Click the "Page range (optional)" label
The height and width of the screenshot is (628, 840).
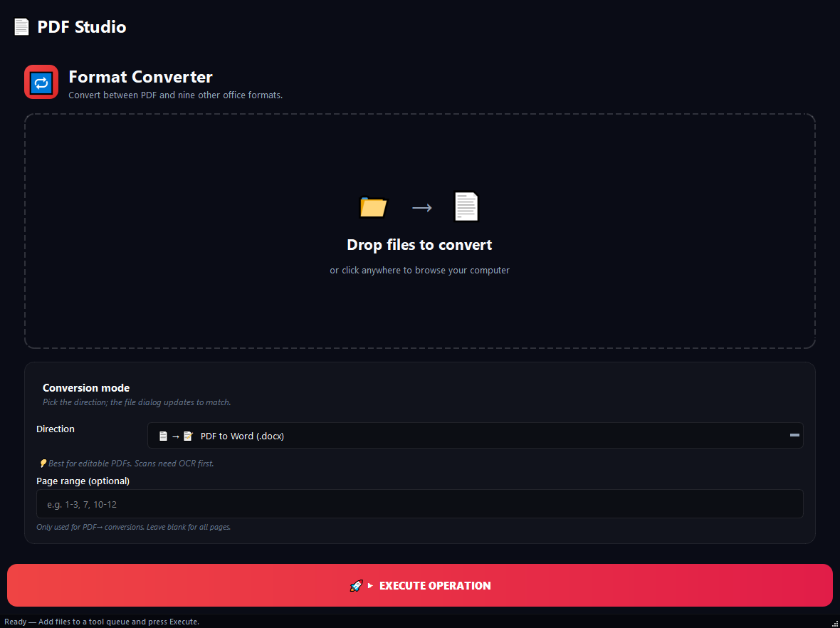(x=83, y=481)
